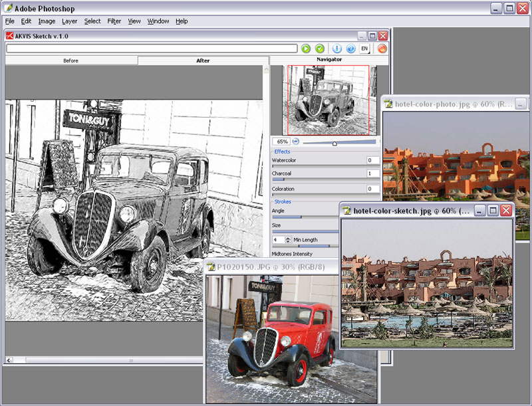532x406 pixels.
Task: Click the hotel-color-sketch.jpg window title icon
Action: point(346,211)
